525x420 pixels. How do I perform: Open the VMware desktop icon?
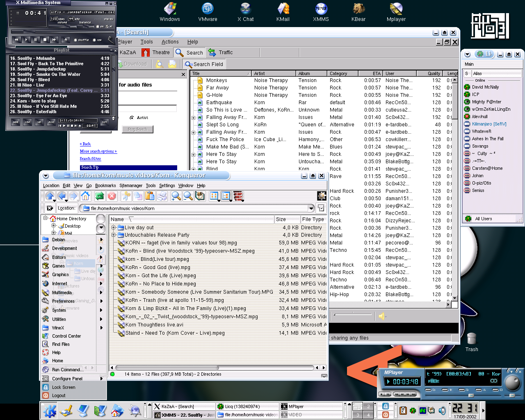pyautogui.click(x=208, y=12)
